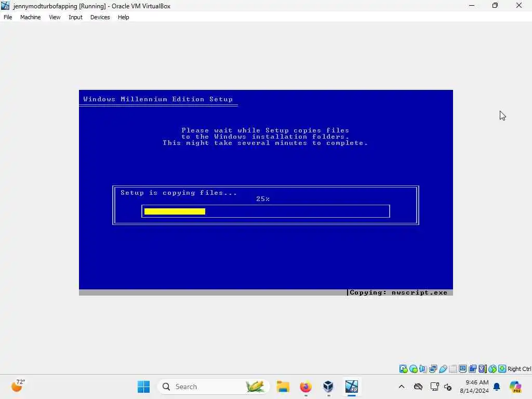Open the View menu
The width and height of the screenshot is (532, 399).
pos(55,17)
